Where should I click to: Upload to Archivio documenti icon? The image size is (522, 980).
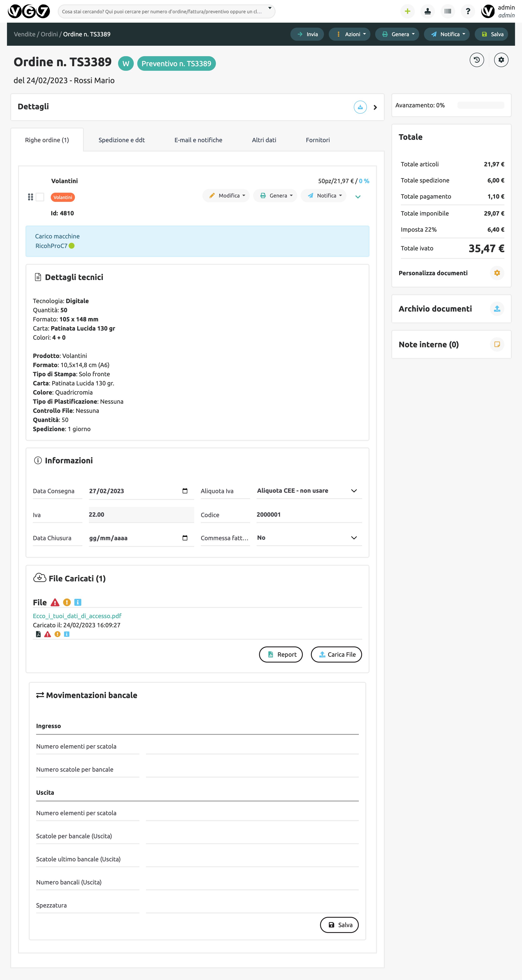497,309
